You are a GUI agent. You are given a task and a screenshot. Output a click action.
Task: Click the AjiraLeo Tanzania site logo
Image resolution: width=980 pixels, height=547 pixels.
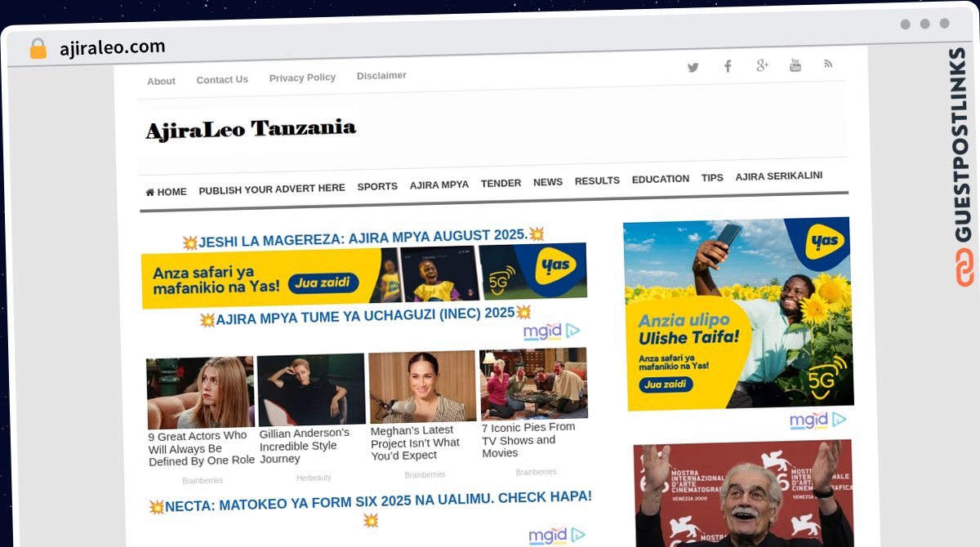[251, 129]
